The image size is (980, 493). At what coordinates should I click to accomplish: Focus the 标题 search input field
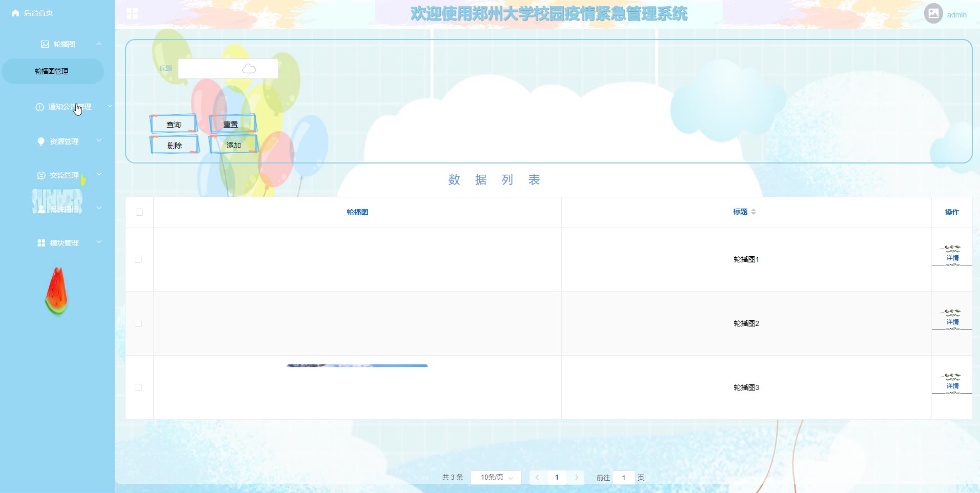point(228,69)
